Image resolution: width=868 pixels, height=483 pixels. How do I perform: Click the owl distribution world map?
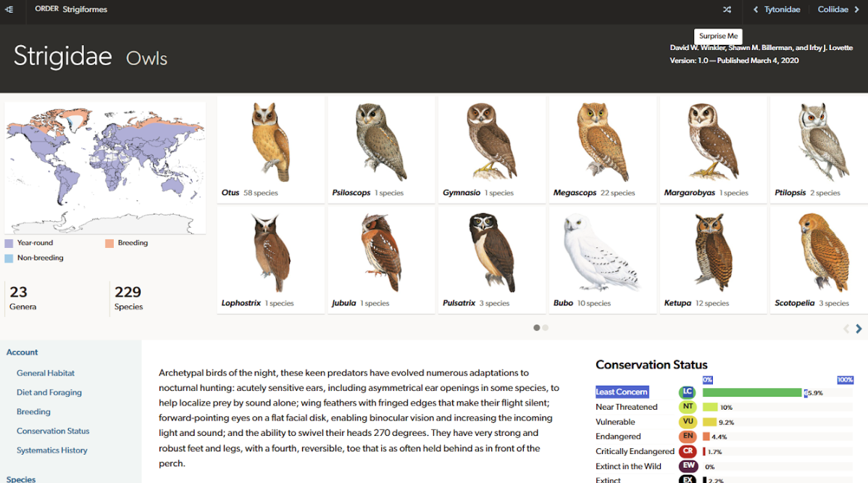pyautogui.click(x=105, y=167)
